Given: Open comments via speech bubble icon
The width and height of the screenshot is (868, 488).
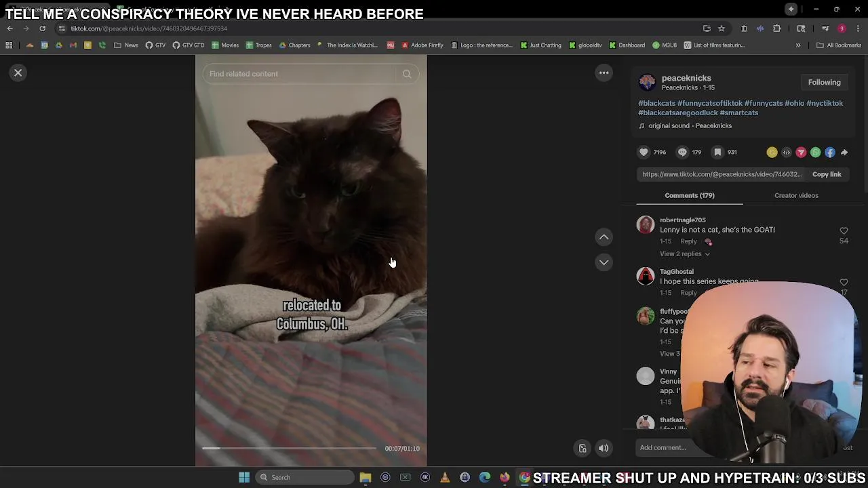Looking at the screenshot, I should [x=682, y=152].
